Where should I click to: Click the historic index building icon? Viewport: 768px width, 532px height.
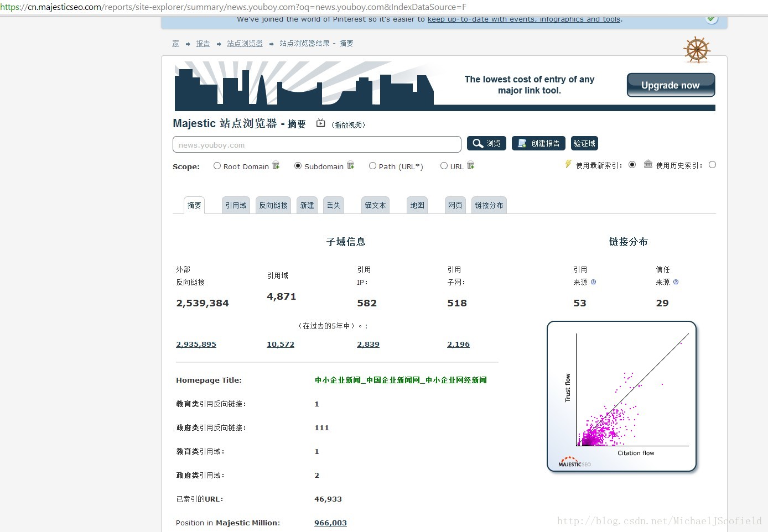tap(648, 164)
